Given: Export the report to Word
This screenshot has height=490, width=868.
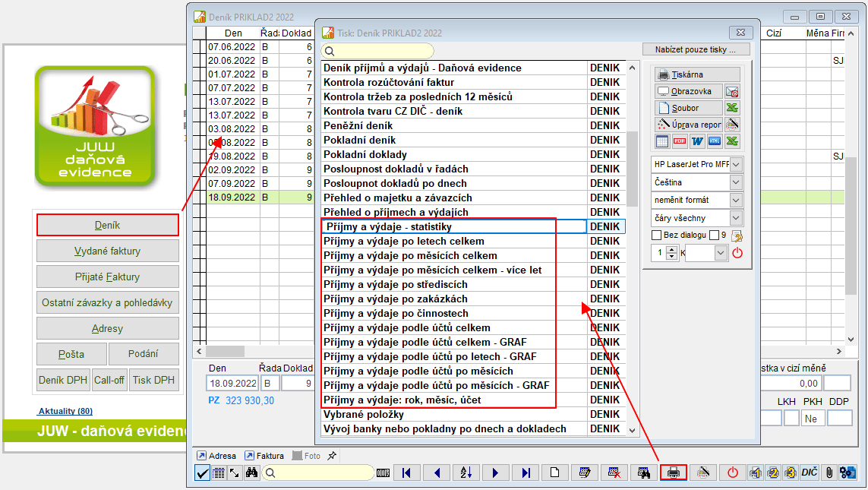Looking at the screenshot, I should coord(697,141).
